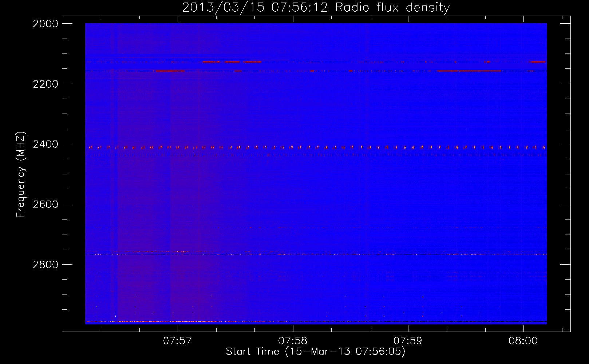
Task: Click the 07:57 time tick label
Action: pos(177,341)
